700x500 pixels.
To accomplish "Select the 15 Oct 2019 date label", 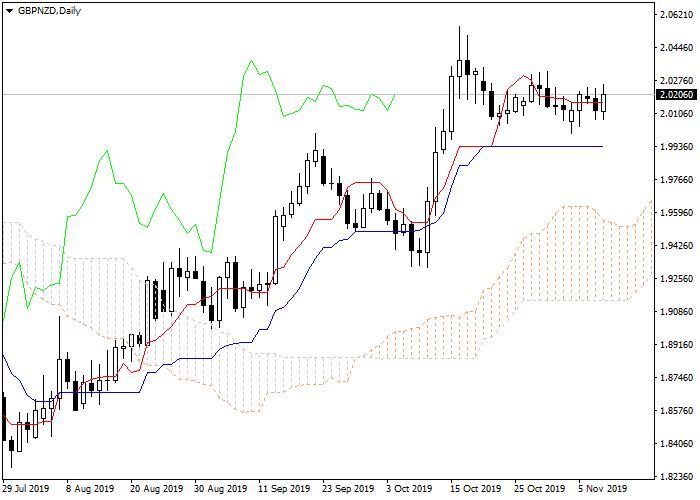I will click(475, 489).
